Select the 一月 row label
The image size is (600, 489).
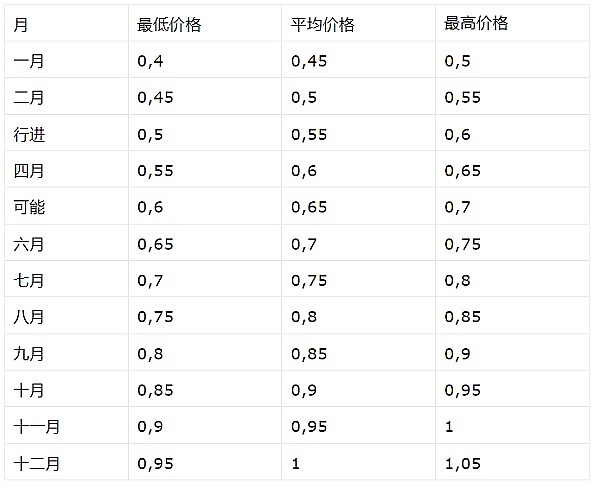29,61
